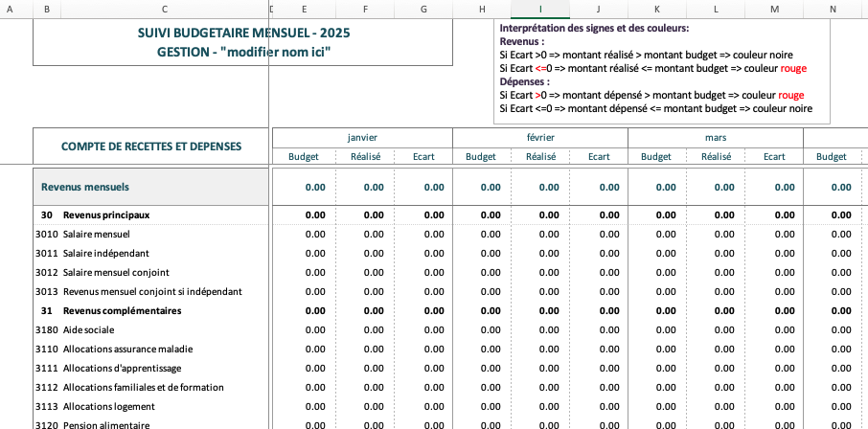Select the "Salaire mensuel" row label
This screenshot has height=429, width=868.
[x=96, y=234]
